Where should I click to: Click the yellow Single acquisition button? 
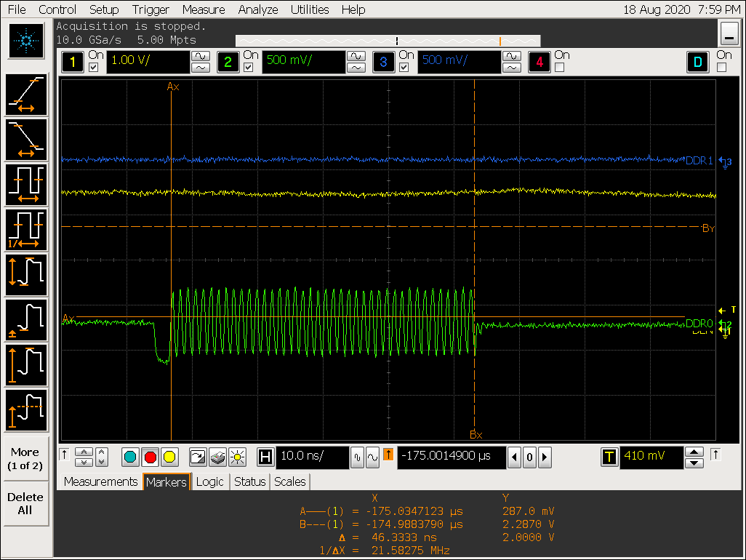click(169, 457)
